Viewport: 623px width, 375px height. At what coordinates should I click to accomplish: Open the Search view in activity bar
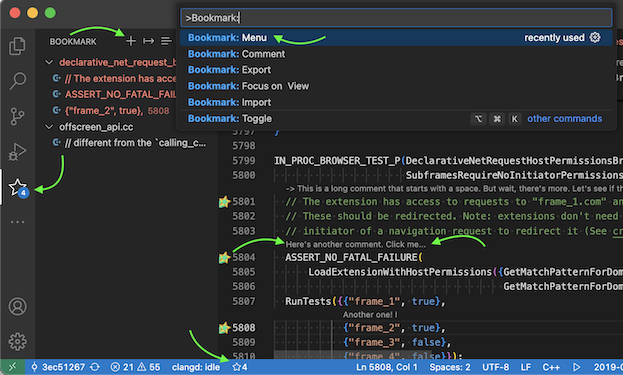point(17,81)
